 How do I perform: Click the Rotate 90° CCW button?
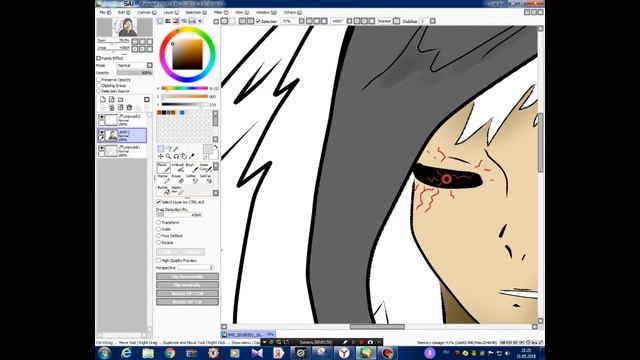tap(187, 293)
